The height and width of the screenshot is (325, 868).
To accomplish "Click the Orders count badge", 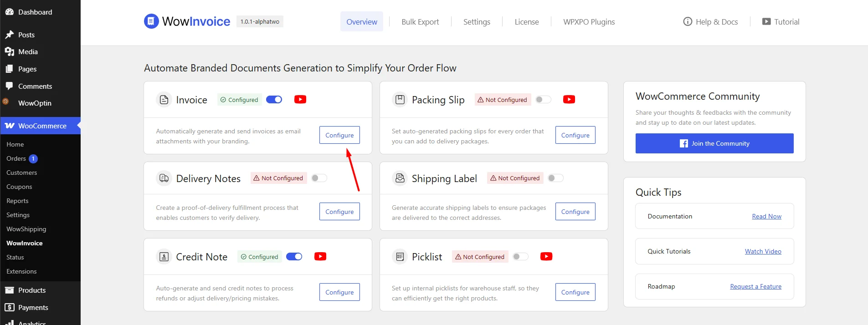I will [x=33, y=159].
